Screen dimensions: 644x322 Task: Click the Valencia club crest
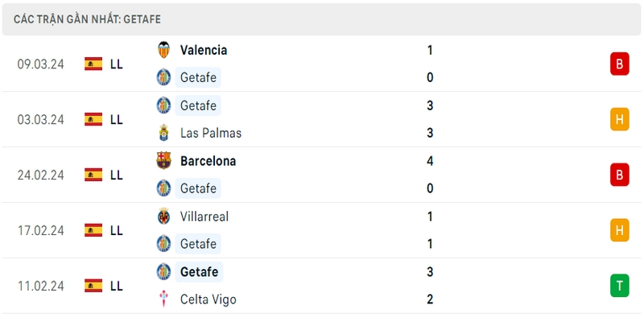[x=164, y=50]
